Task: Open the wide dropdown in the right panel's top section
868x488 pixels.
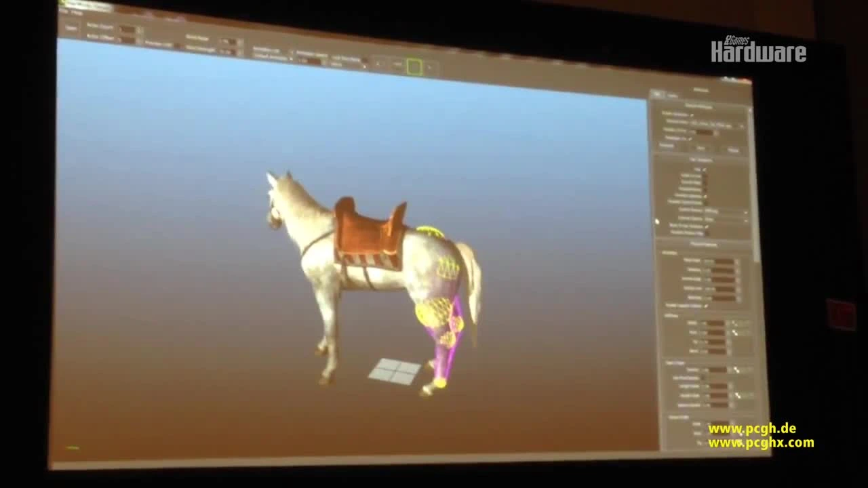Action: [x=717, y=126]
